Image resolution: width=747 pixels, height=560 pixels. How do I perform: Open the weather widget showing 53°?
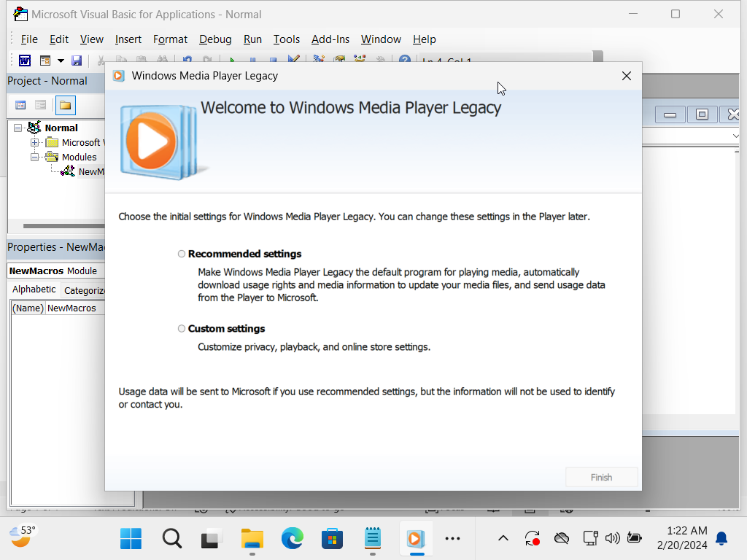coord(23,537)
